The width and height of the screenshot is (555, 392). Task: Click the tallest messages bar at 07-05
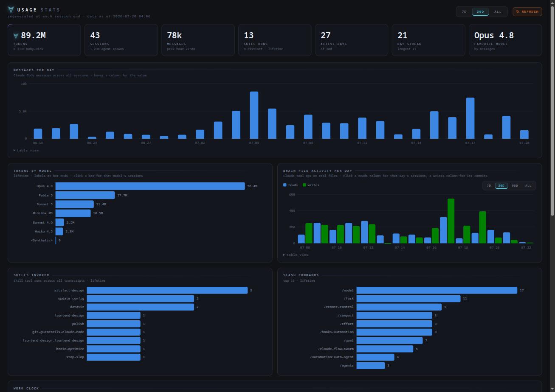(254, 115)
